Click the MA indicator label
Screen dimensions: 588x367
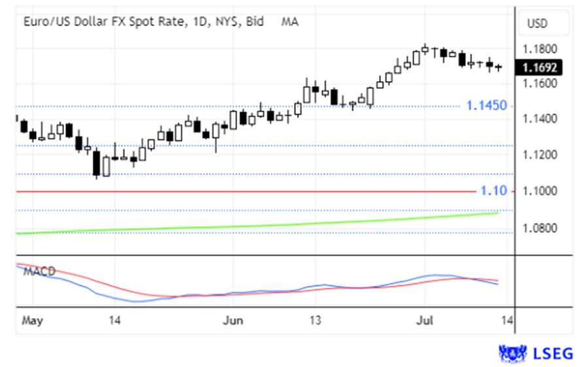290,22
